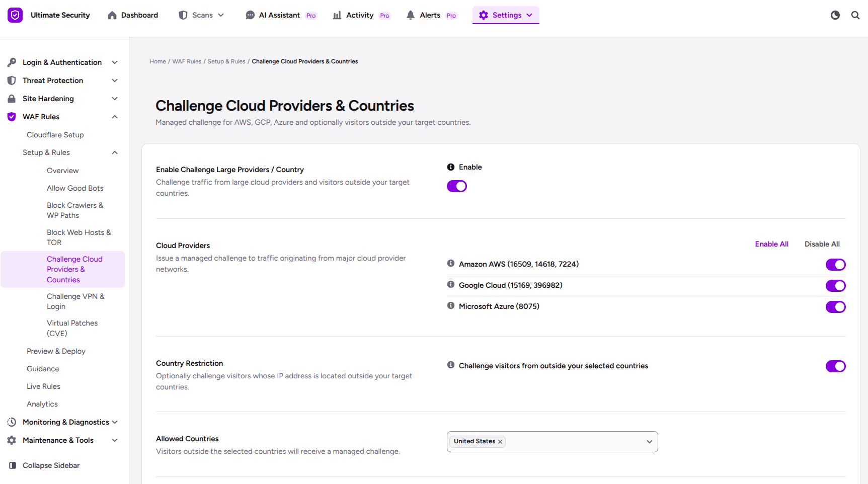Image resolution: width=868 pixels, height=484 pixels.
Task: Click the key icon for Login & Authentication
Action: pyautogui.click(x=12, y=62)
